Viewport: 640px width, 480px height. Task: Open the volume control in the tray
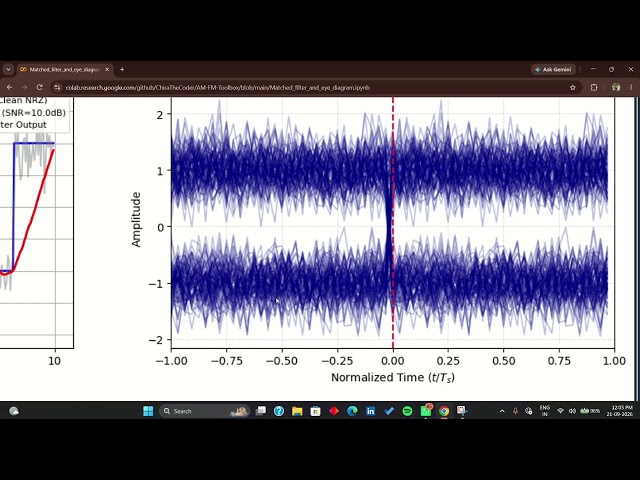572,411
